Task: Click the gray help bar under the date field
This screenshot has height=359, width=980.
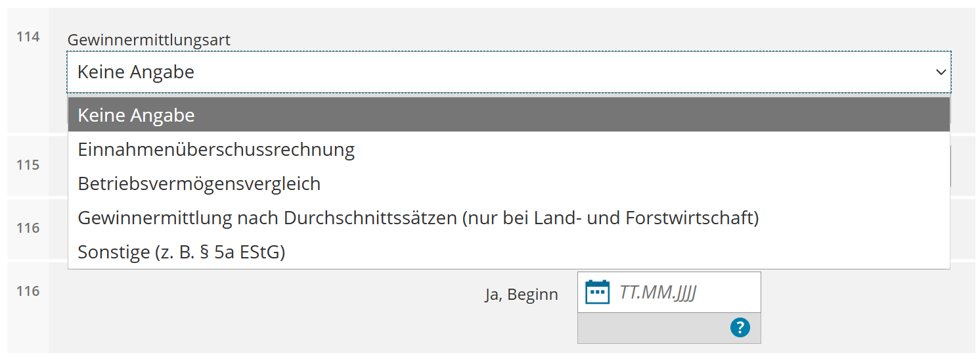Action: point(669,327)
